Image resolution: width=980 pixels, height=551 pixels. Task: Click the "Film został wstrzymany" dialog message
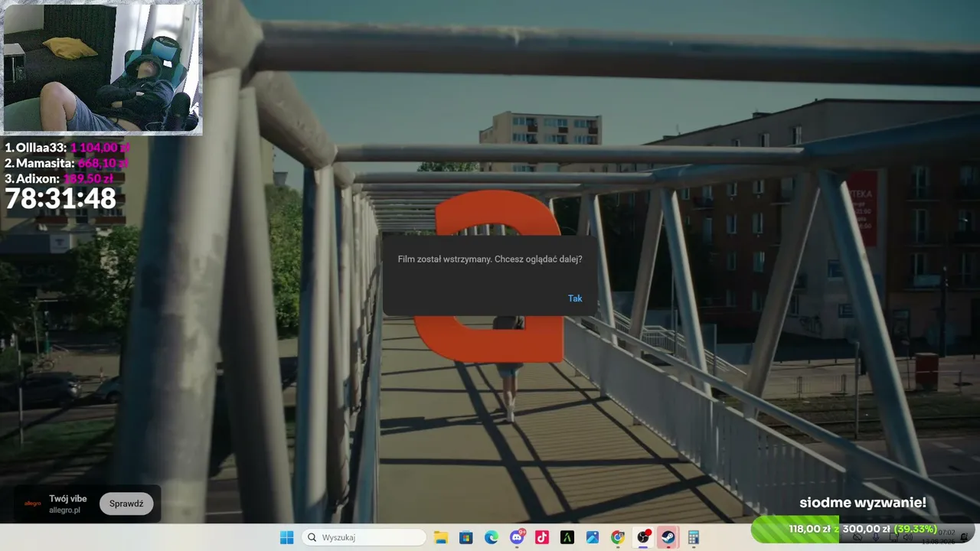click(x=490, y=259)
